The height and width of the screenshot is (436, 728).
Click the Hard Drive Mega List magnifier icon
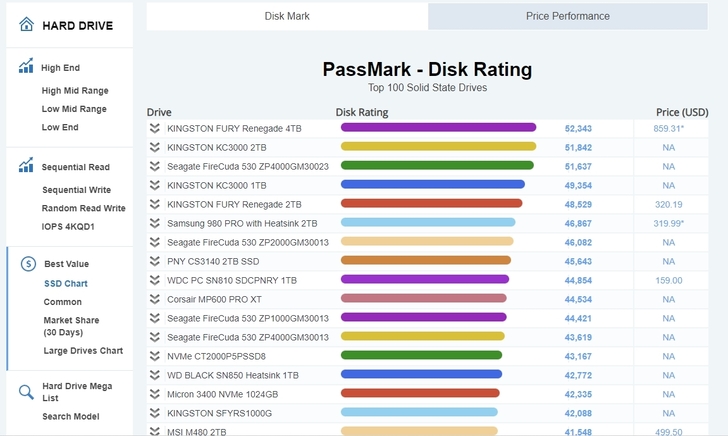point(26,391)
